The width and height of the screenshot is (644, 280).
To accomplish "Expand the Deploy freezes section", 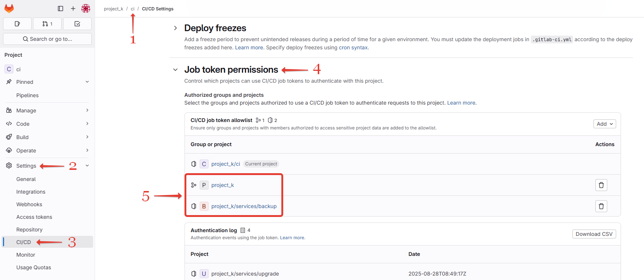I will tap(176, 28).
